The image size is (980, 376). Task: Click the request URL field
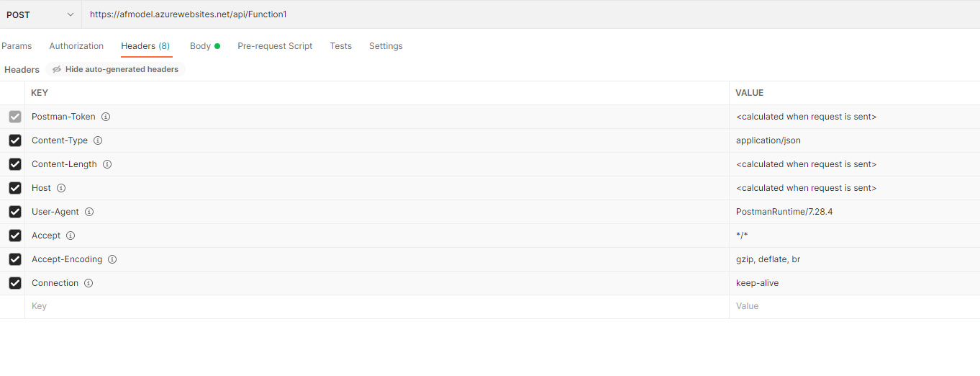504,14
